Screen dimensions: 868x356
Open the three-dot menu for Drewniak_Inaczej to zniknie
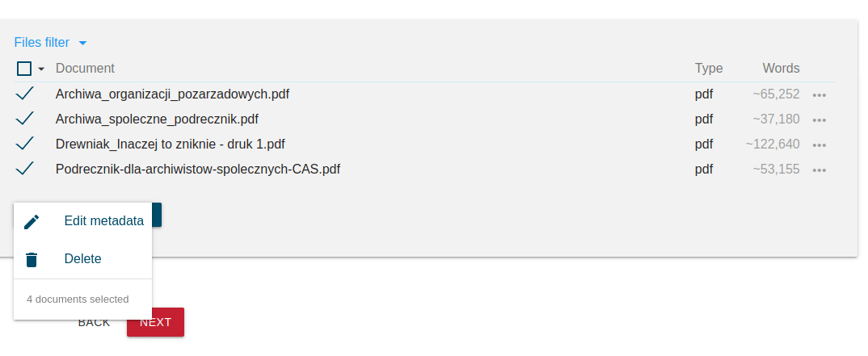coord(820,144)
